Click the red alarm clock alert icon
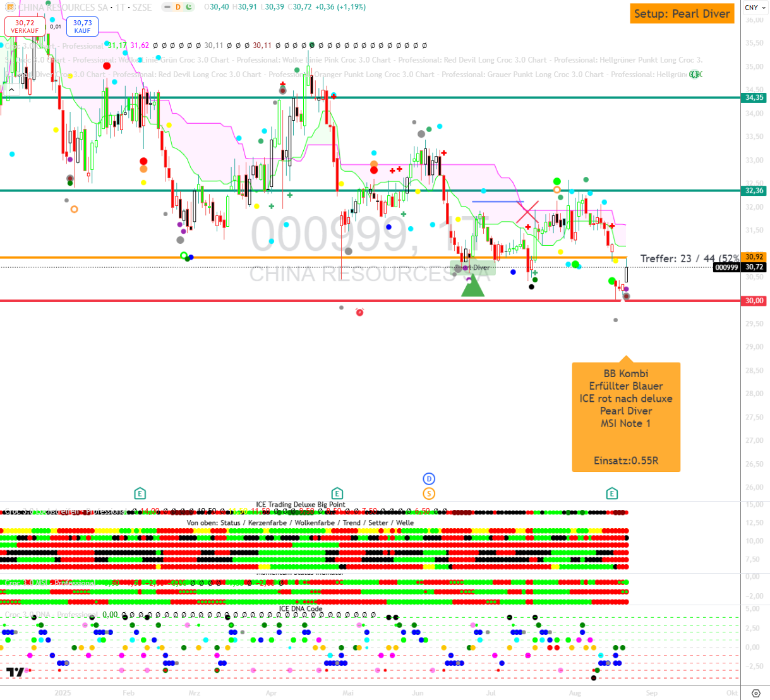 [359, 312]
